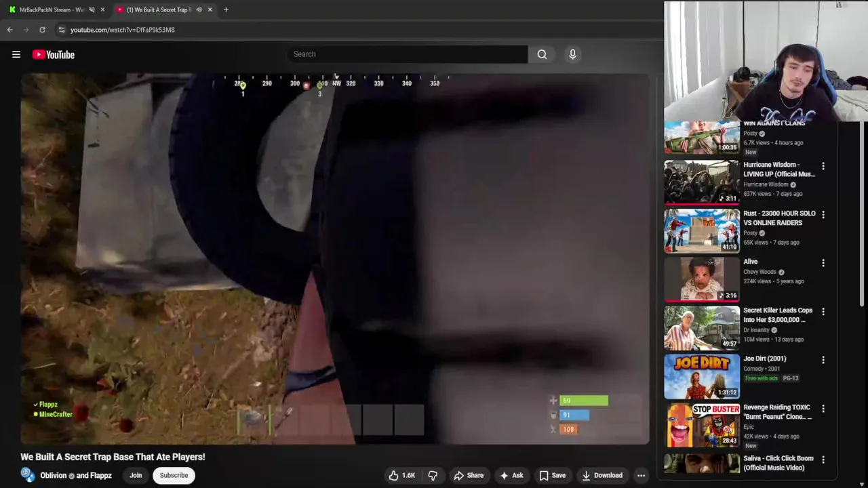Click on the video player
868x488 pixels.
point(334,259)
